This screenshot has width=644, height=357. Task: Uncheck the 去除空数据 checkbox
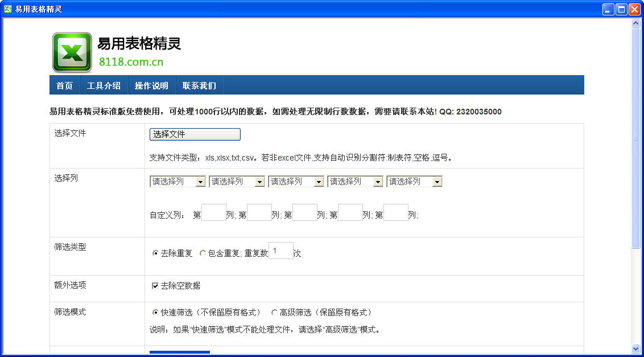pos(155,286)
